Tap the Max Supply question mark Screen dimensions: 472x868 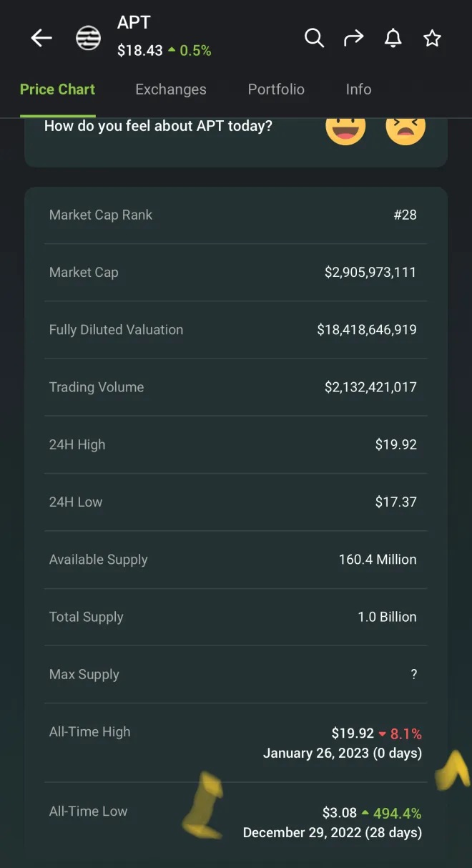[413, 674]
